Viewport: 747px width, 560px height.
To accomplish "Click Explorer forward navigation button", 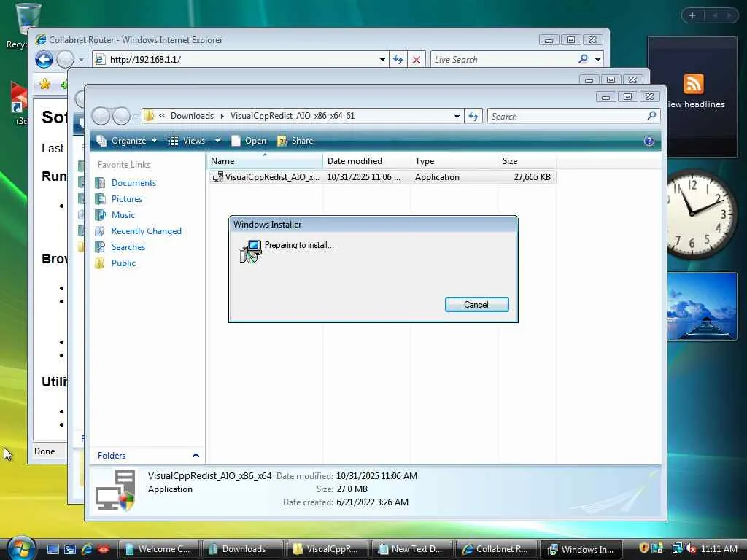I will click(x=122, y=116).
